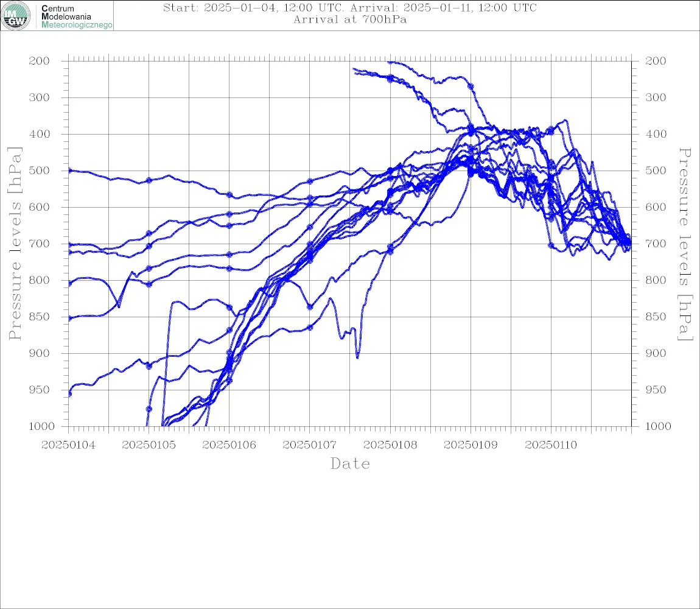Screen dimensions: 700x609
Task: Click left-axis pressure label 700
Action: (x=40, y=244)
